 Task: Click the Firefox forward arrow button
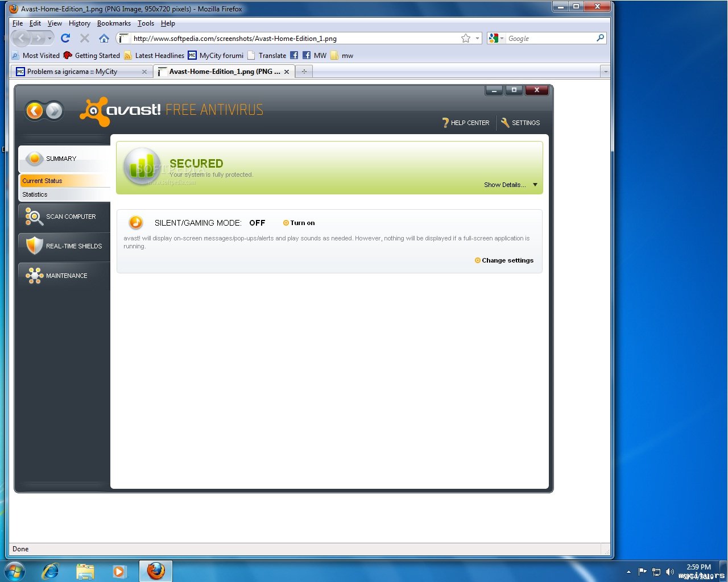(x=38, y=38)
